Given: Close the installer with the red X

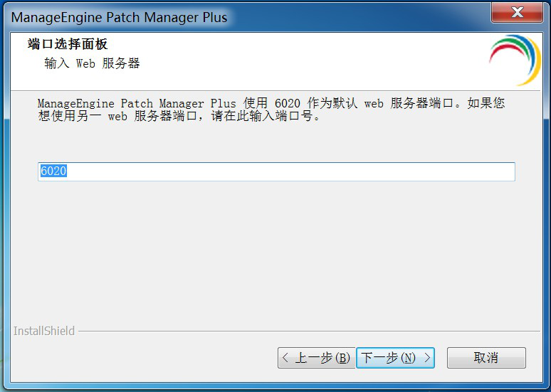Looking at the screenshot, I should click(517, 12).
